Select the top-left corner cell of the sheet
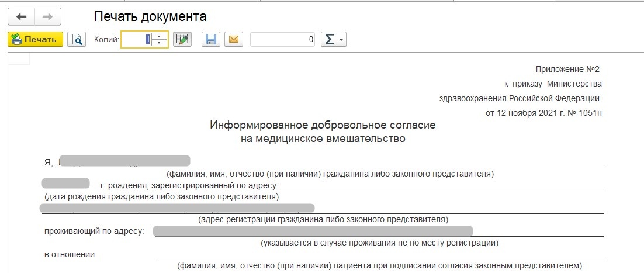 coord(19,58)
